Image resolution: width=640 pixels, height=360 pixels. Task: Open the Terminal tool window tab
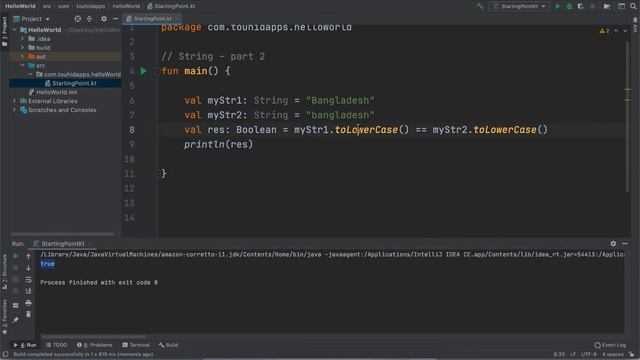coord(136,345)
